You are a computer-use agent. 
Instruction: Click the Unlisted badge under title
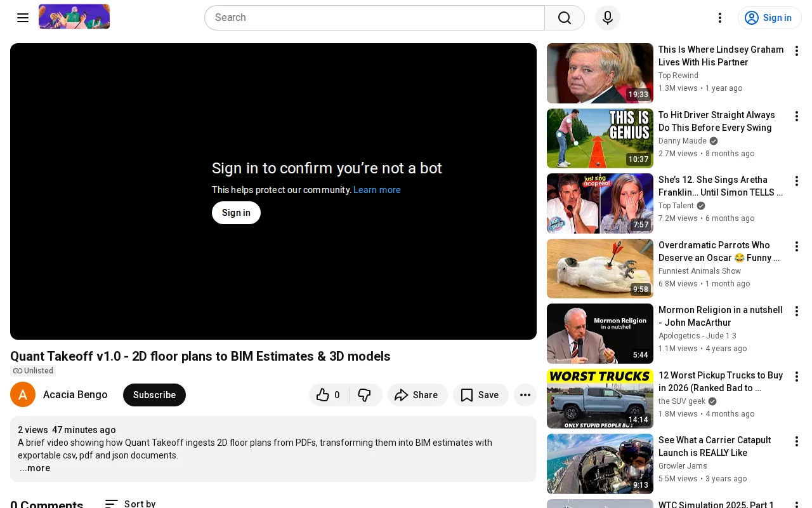coord(33,371)
